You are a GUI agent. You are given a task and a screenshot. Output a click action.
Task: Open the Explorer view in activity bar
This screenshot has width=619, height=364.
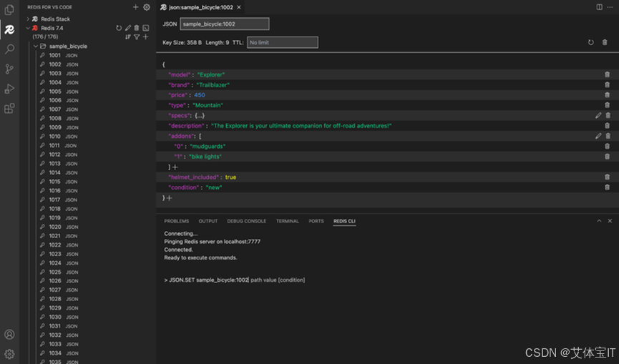(9, 9)
